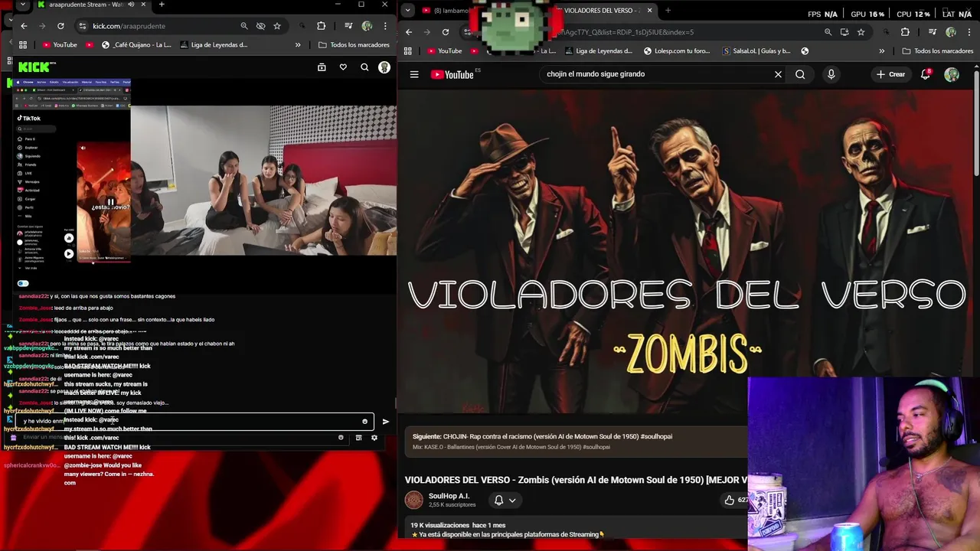Start YouTube voice search microphone
Image resolution: width=980 pixels, height=551 pixels.
[x=831, y=74]
